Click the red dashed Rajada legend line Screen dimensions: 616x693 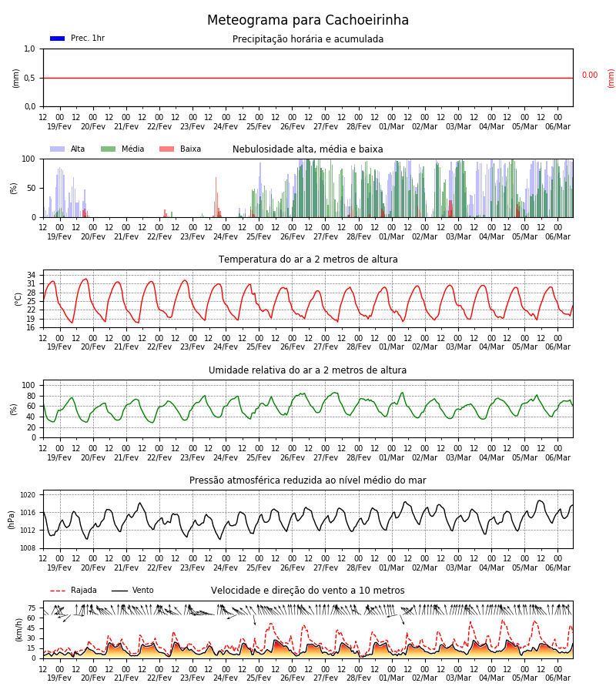pyautogui.click(x=58, y=591)
